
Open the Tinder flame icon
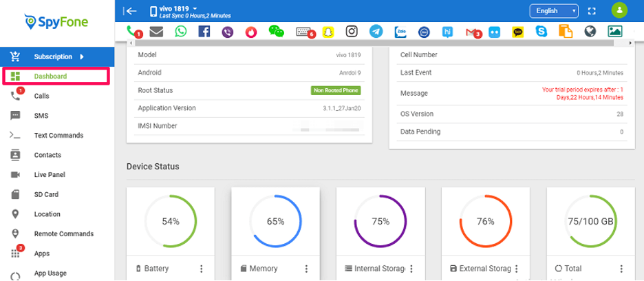[251, 32]
